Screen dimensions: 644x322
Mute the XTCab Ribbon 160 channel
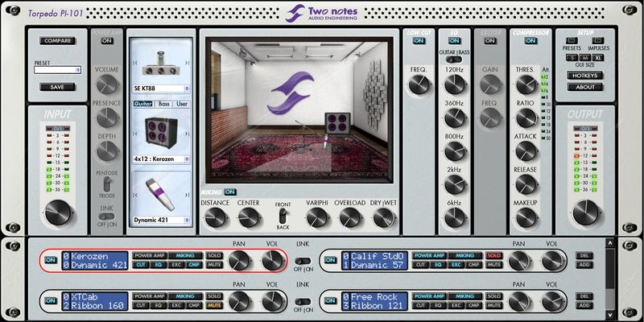pyautogui.click(x=214, y=306)
